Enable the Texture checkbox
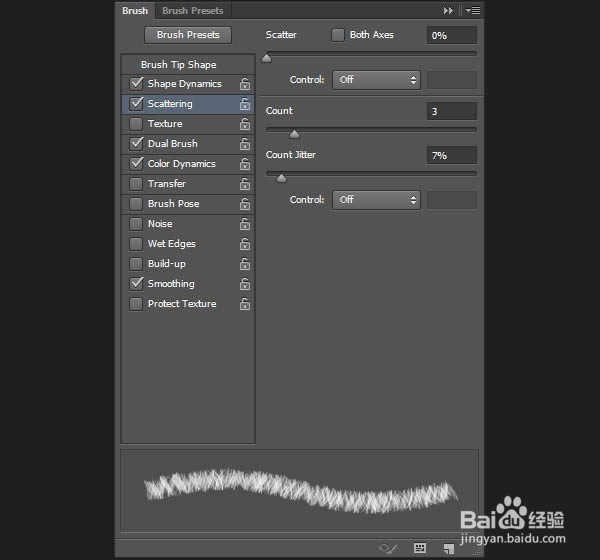 coord(136,124)
